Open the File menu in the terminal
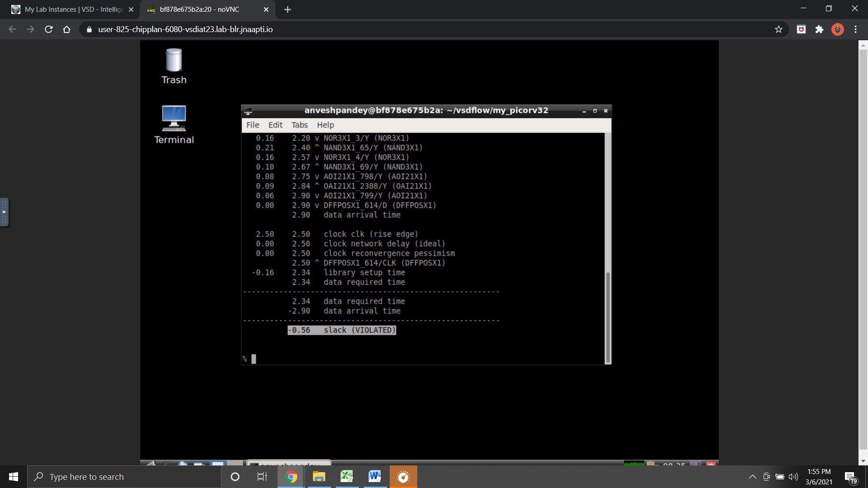This screenshot has width=868, height=488. [253, 125]
